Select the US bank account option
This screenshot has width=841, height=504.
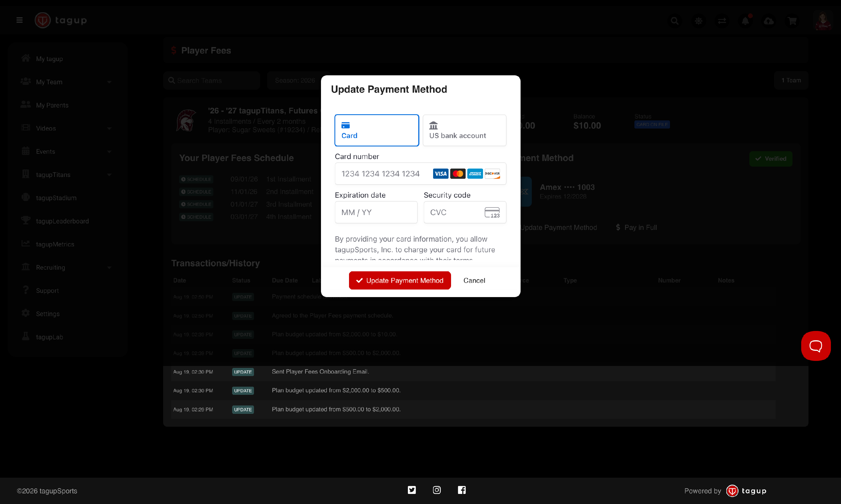pos(464,130)
